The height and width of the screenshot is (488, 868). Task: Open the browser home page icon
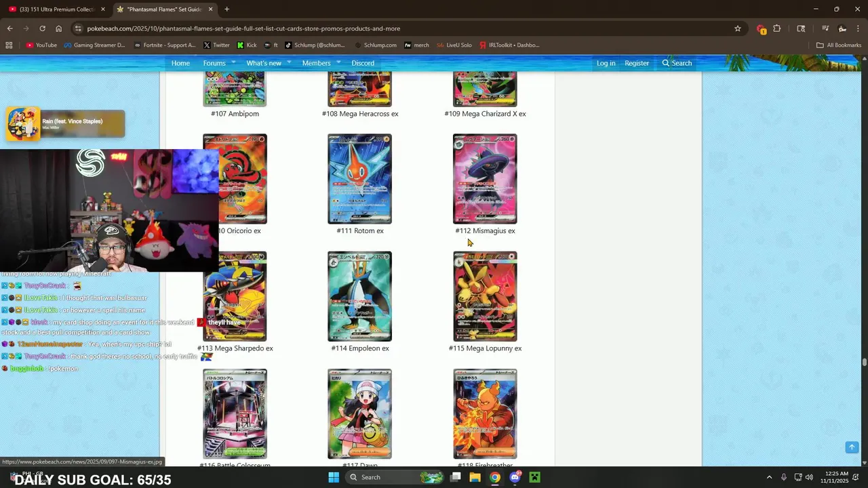pos(58,28)
